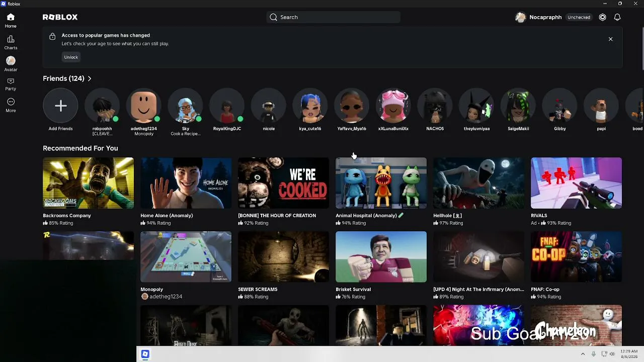The image size is (644, 362).
Task: Open friend xXLunaBuniiXx's avatar
Action: pos(393,106)
